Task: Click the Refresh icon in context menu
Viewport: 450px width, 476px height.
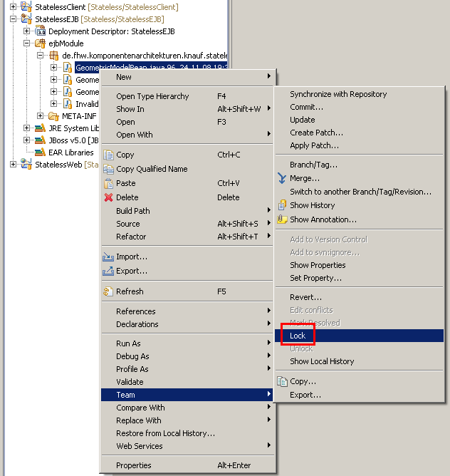Action: point(109,291)
